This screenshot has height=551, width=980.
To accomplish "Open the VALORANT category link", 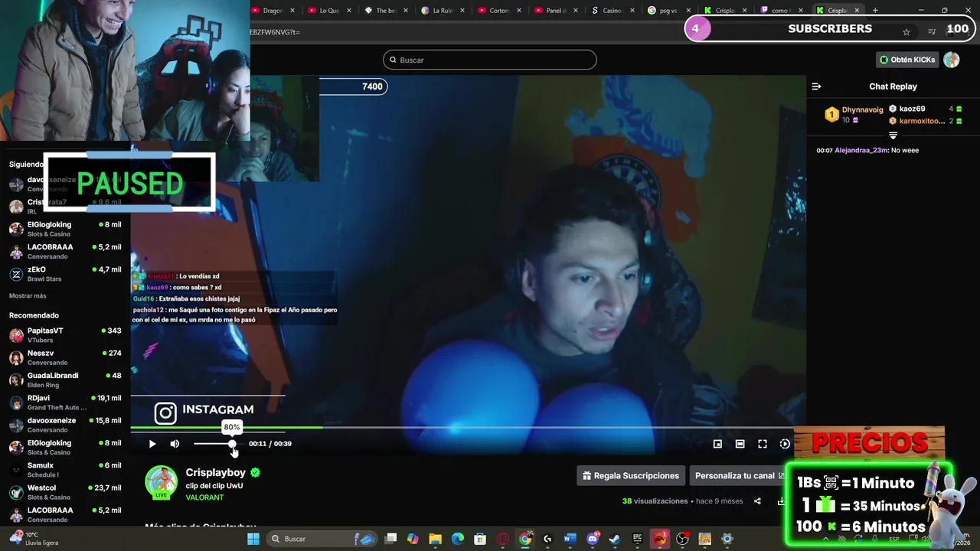I will 204,497.
